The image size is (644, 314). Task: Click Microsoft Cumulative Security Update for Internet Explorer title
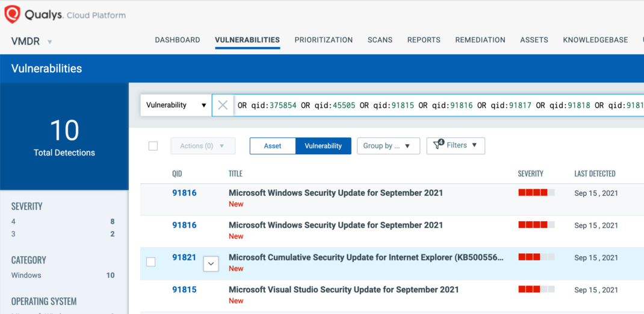pos(366,257)
